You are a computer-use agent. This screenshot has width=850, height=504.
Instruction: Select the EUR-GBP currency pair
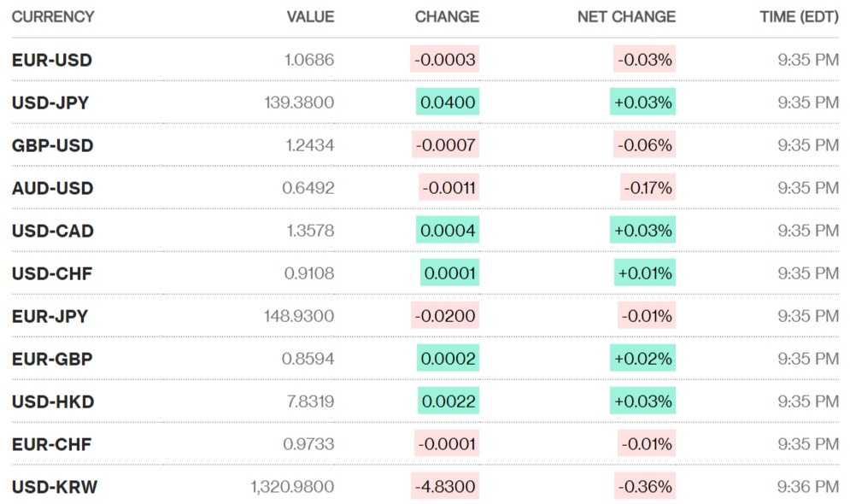pos(52,359)
